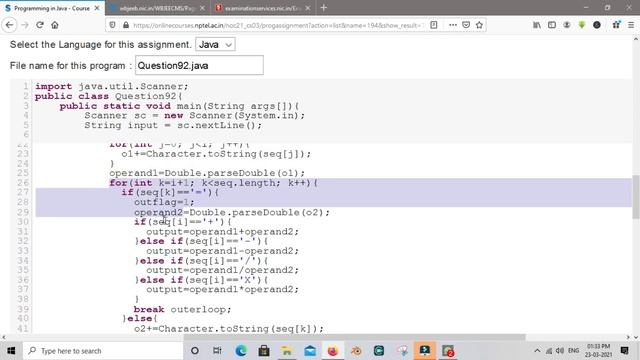
Task: Open volume control in system tray
Action: pyautogui.click(x=560, y=351)
